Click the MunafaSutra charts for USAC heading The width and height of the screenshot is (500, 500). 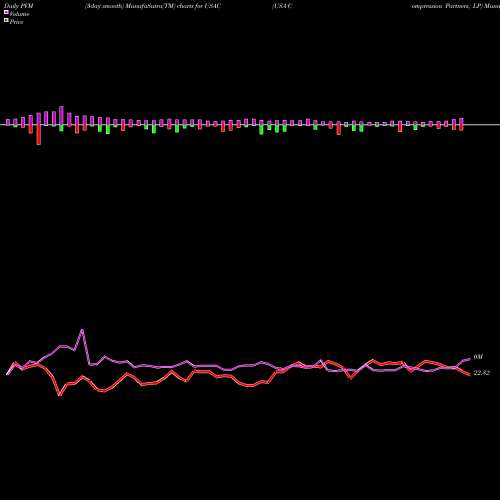[x=153, y=6]
